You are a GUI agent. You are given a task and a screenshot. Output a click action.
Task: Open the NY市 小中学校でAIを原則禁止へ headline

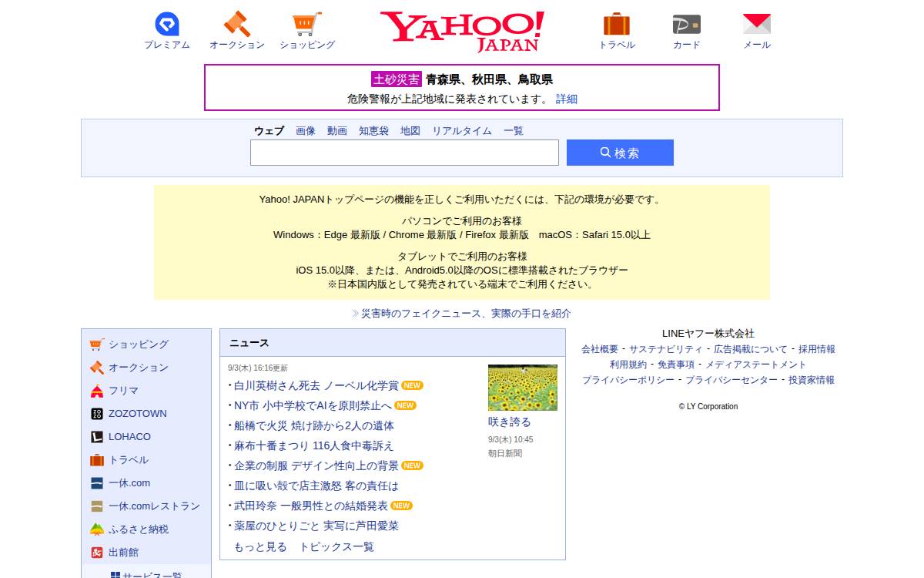(313, 405)
